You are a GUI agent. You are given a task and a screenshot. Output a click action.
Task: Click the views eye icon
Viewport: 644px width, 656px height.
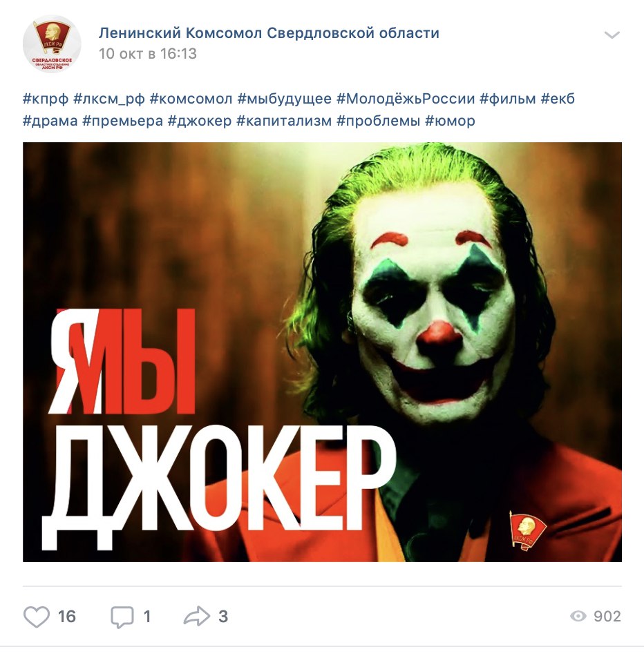pos(578,616)
